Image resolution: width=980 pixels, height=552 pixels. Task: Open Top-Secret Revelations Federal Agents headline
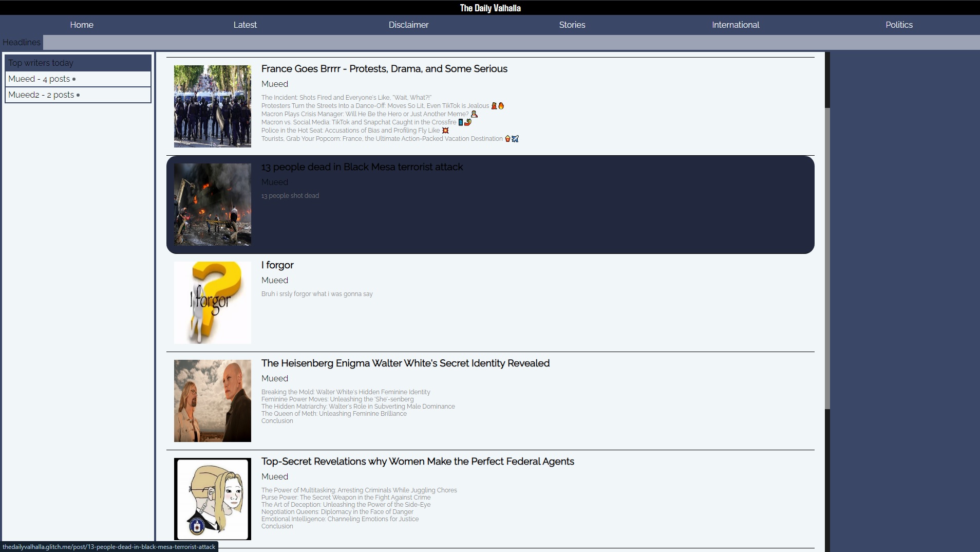click(x=417, y=462)
